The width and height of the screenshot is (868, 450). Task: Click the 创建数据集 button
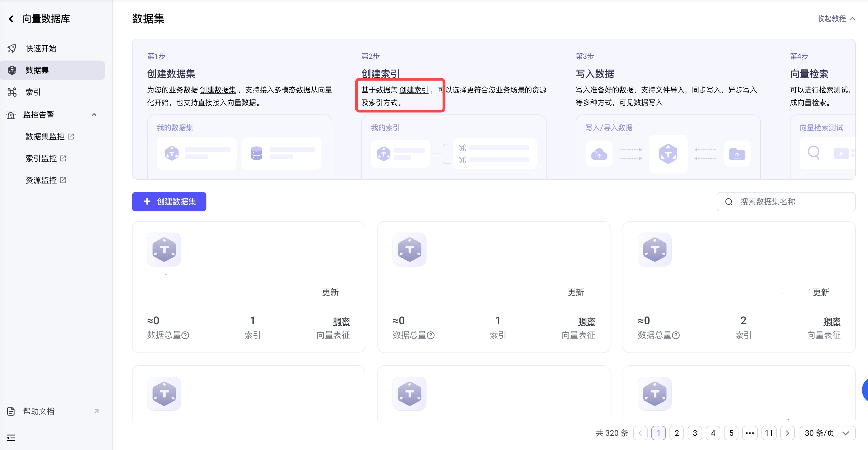169,202
